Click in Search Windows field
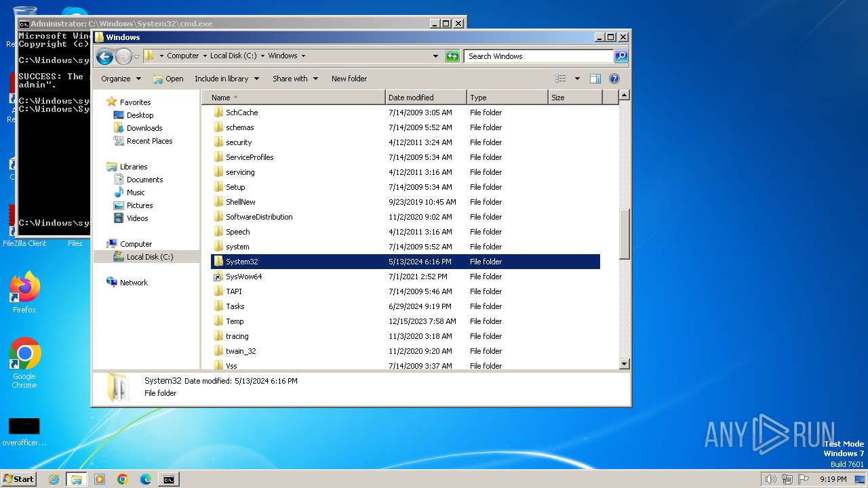Viewport: 868px width, 488px height. [x=538, y=56]
